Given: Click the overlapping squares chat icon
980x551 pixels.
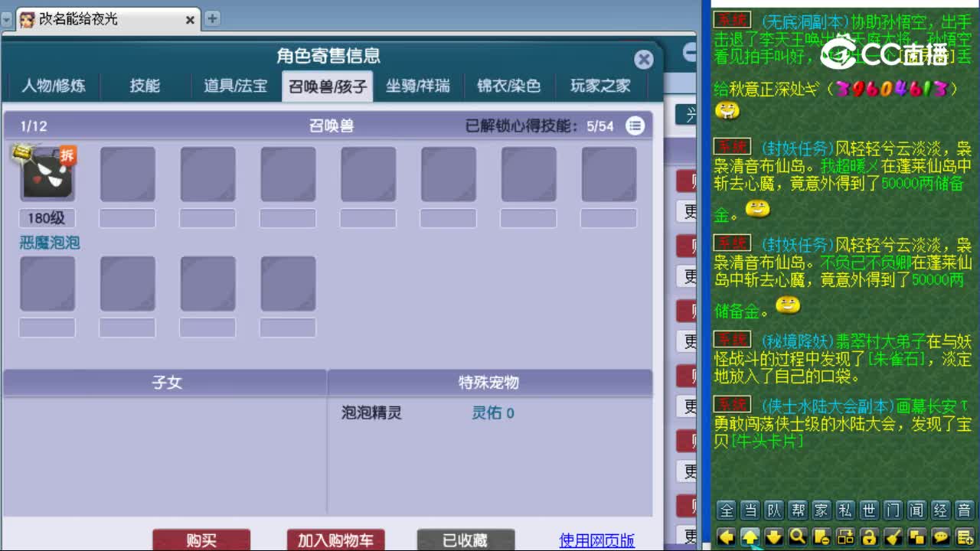Looking at the screenshot, I should (x=916, y=536).
